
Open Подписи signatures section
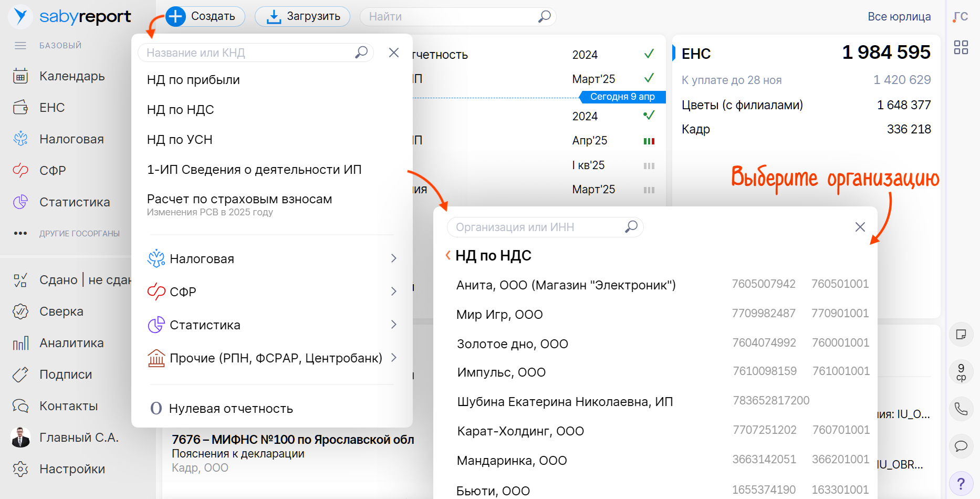pyautogui.click(x=66, y=375)
